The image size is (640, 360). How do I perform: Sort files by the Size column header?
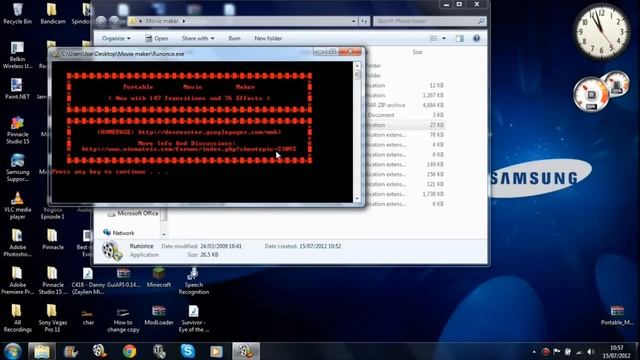(x=417, y=52)
